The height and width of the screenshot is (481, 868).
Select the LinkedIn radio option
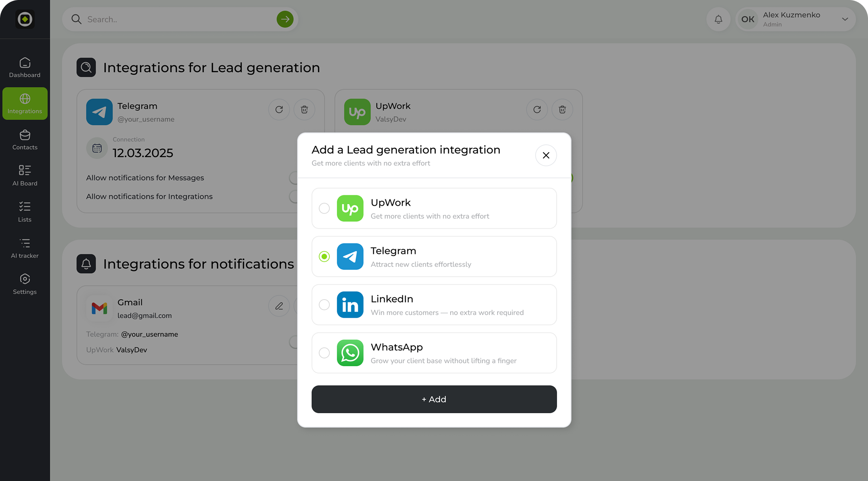click(x=324, y=305)
